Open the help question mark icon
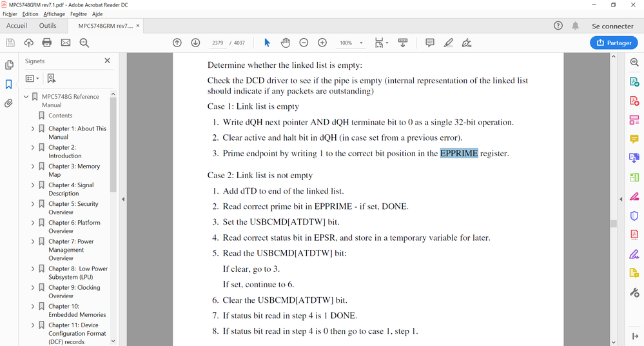Viewport: 644px width, 346px height. (x=558, y=26)
